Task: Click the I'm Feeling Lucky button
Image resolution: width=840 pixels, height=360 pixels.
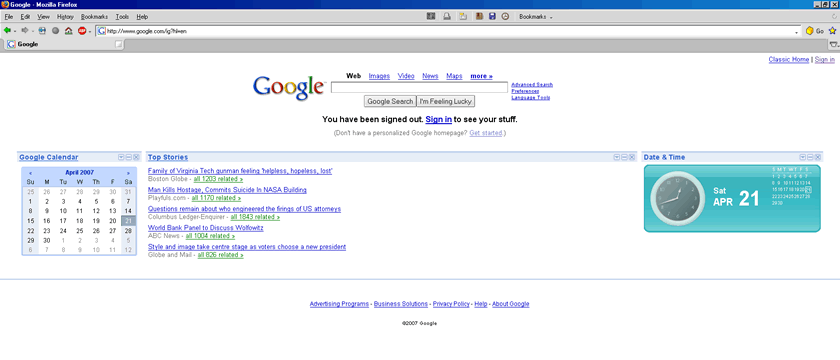Action: coord(446,101)
